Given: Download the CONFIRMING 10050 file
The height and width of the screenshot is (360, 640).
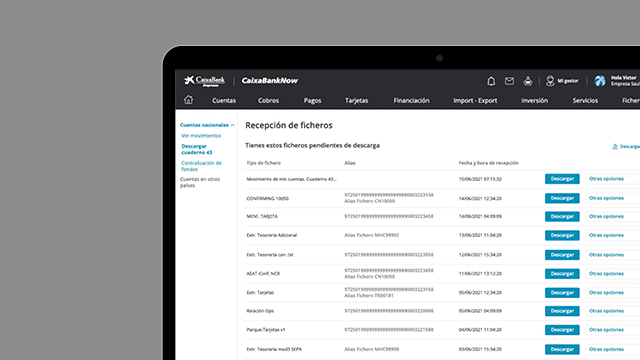Looking at the screenshot, I should 562,198.
